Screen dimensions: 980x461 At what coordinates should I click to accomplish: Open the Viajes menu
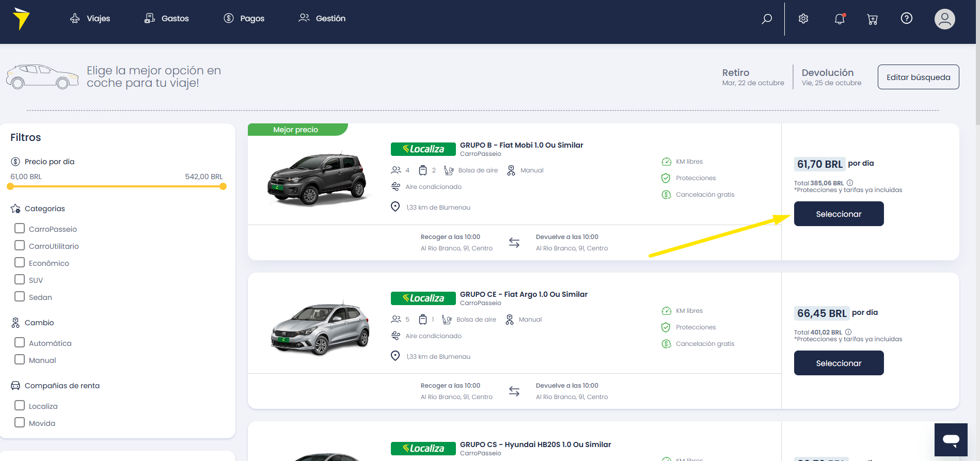click(90, 19)
